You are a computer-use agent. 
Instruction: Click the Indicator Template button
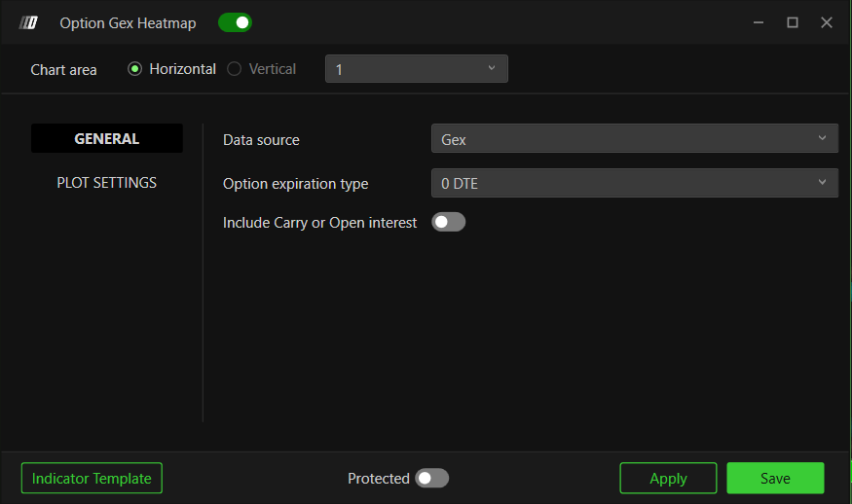click(92, 478)
